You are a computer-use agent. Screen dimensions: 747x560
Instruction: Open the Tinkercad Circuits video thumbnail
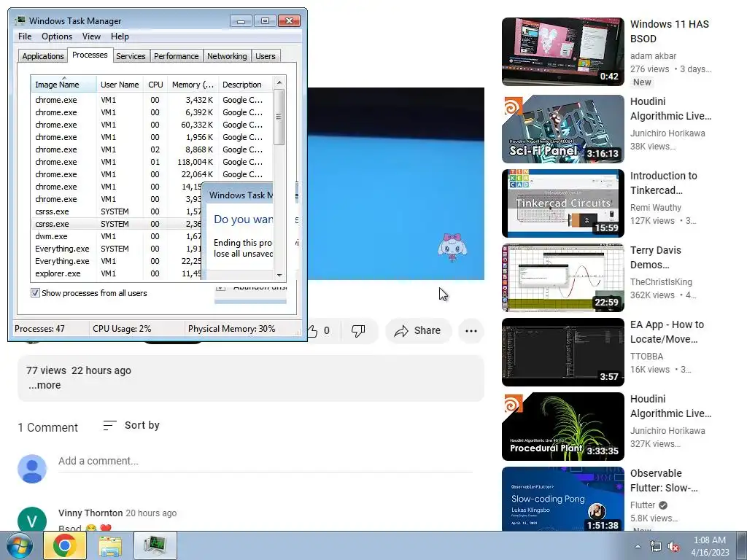click(x=562, y=203)
